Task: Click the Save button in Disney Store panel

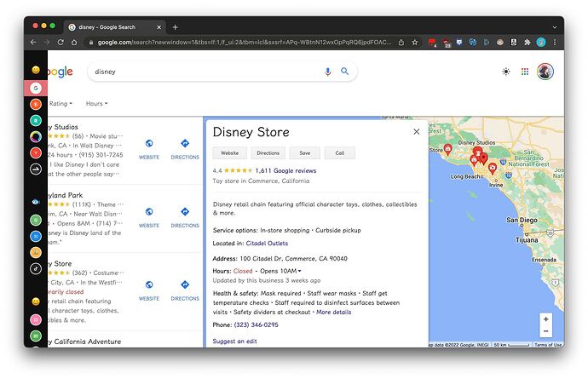Action: (304, 153)
